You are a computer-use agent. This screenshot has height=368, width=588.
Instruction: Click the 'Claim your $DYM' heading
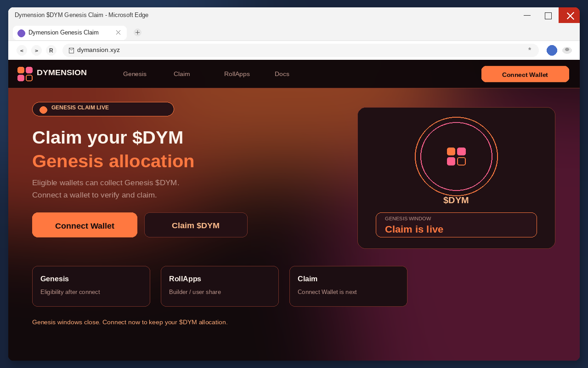(107, 138)
